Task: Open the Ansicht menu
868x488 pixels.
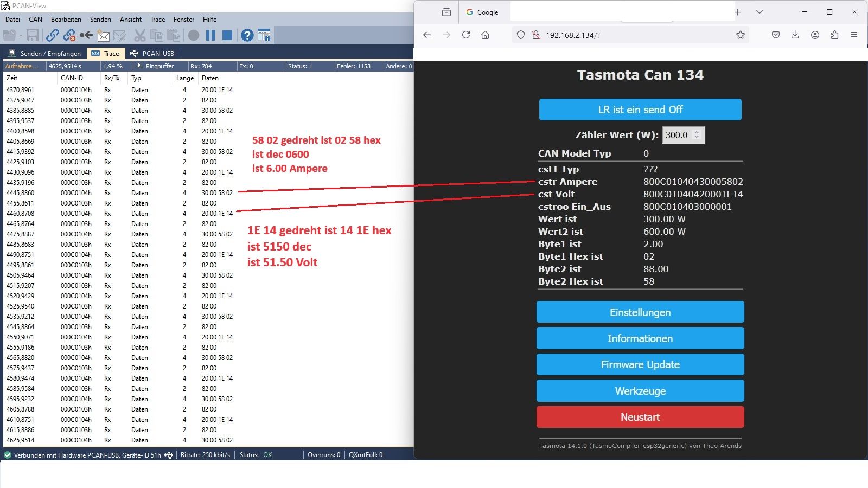Action: tap(131, 20)
